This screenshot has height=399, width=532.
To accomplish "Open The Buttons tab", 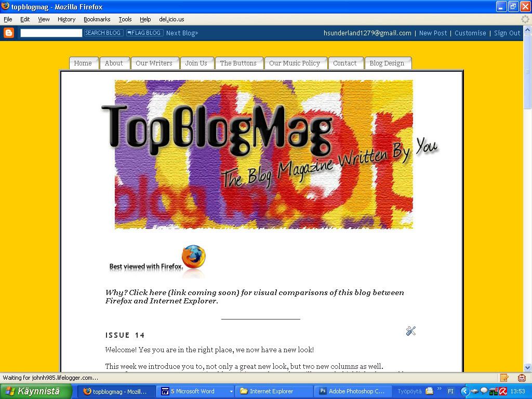I will [x=239, y=63].
